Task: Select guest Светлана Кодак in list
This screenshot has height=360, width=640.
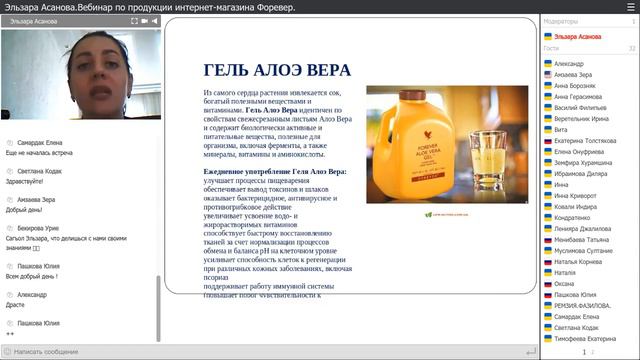Action: point(576,328)
